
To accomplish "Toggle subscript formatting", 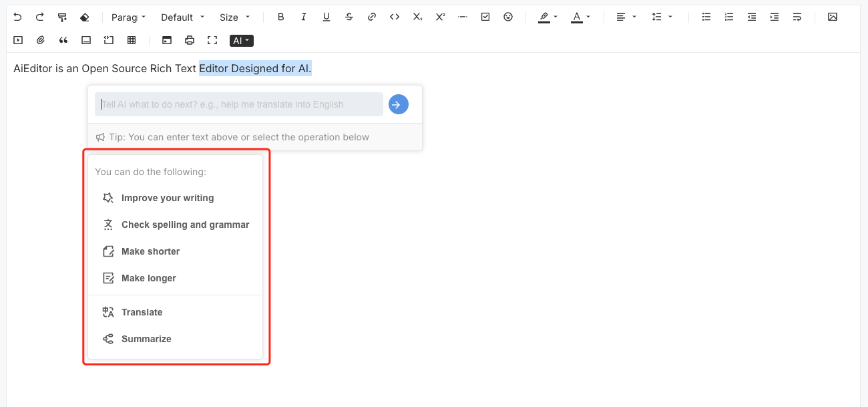I will click(x=417, y=17).
